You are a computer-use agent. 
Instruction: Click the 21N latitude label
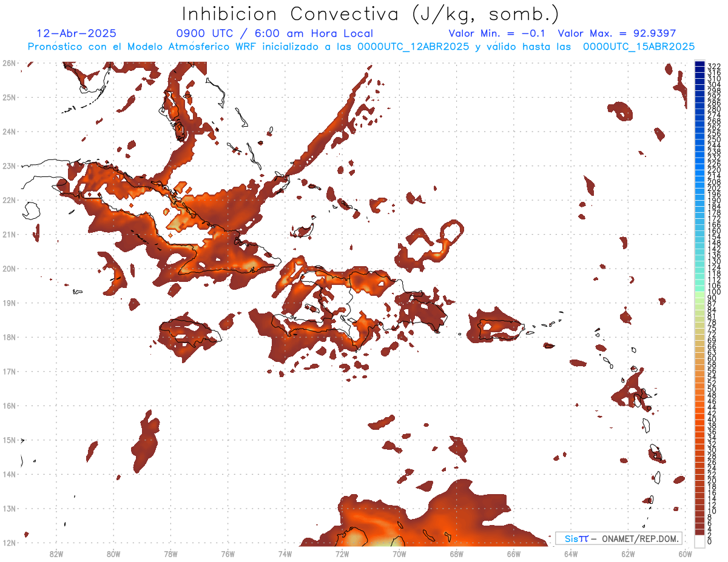9,234
